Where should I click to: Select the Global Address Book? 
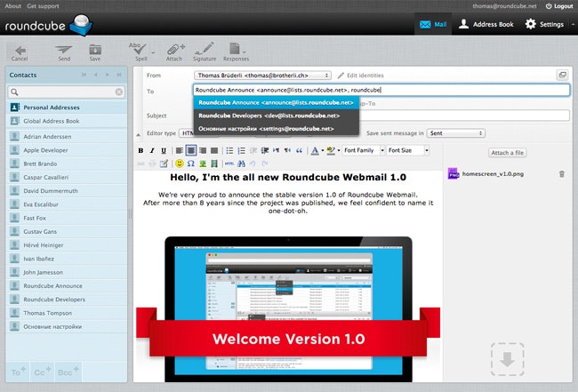(x=67, y=121)
